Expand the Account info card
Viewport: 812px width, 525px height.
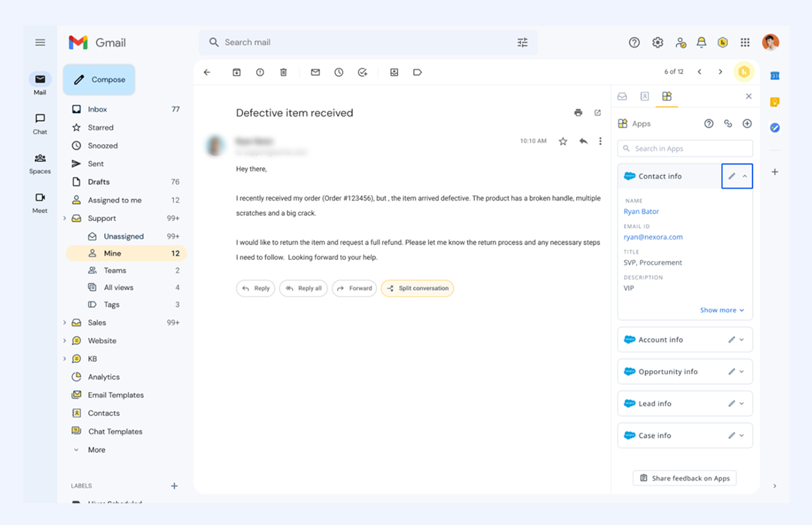coord(742,340)
